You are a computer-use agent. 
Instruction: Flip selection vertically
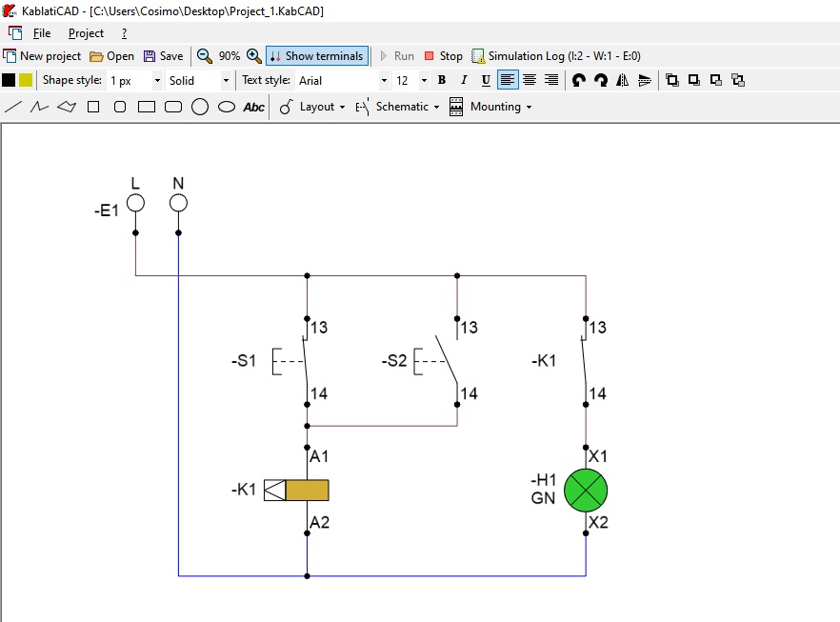(x=645, y=80)
